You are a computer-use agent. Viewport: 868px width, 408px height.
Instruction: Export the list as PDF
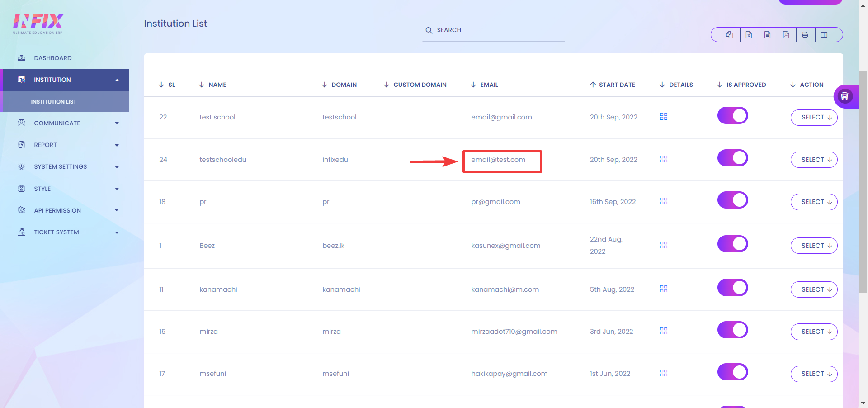click(786, 35)
